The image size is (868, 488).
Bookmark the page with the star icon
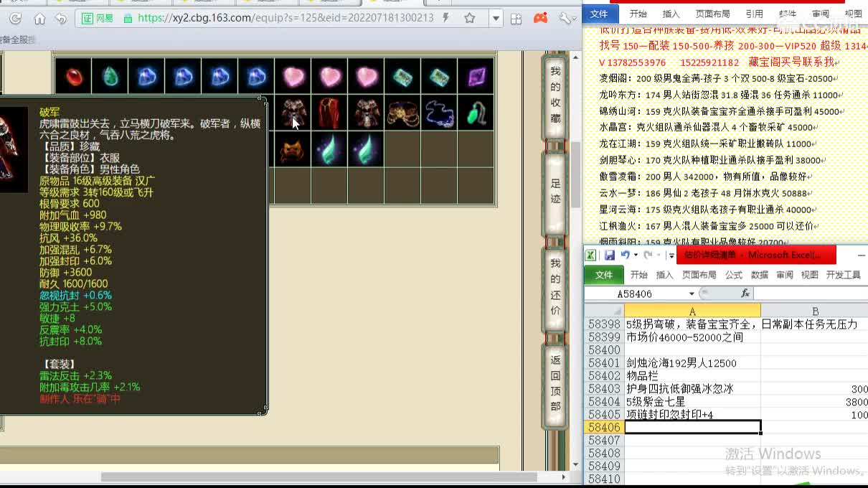click(x=470, y=18)
